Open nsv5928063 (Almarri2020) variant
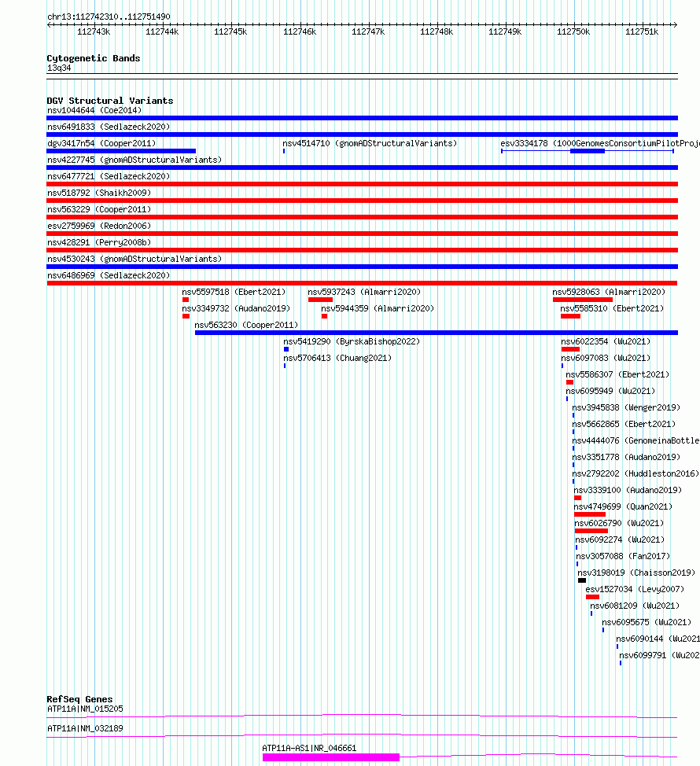The height and width of the screenshot is (766, 700). 609,292
